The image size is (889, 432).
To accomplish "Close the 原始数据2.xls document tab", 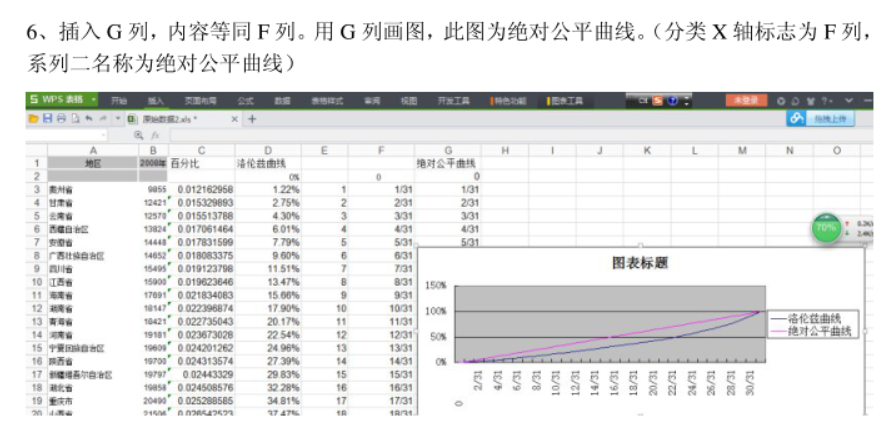I will tap(235, 119).
